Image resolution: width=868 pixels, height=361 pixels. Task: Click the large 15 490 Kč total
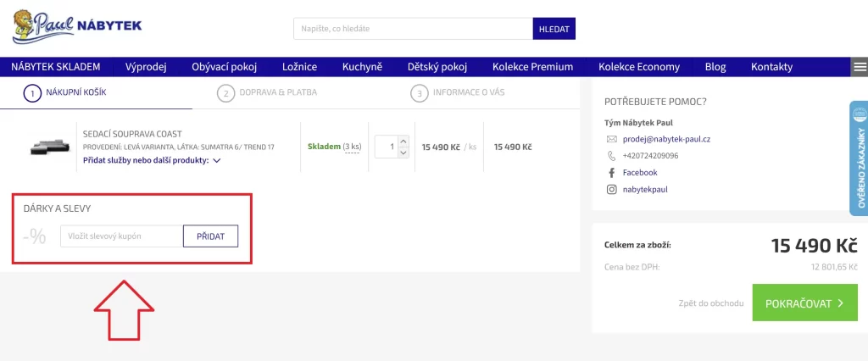pyautogui.click(x=815, y=245)
